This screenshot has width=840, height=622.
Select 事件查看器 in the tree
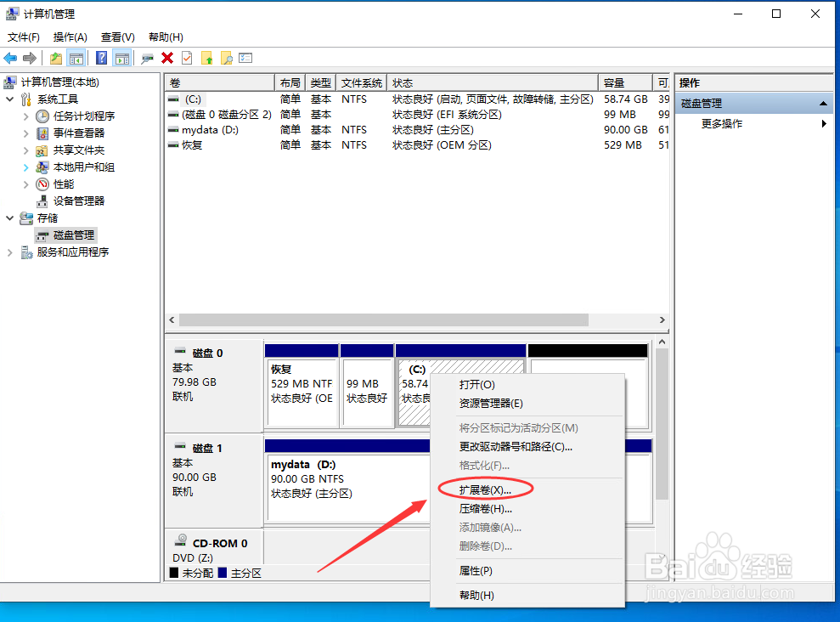point(79,133)
